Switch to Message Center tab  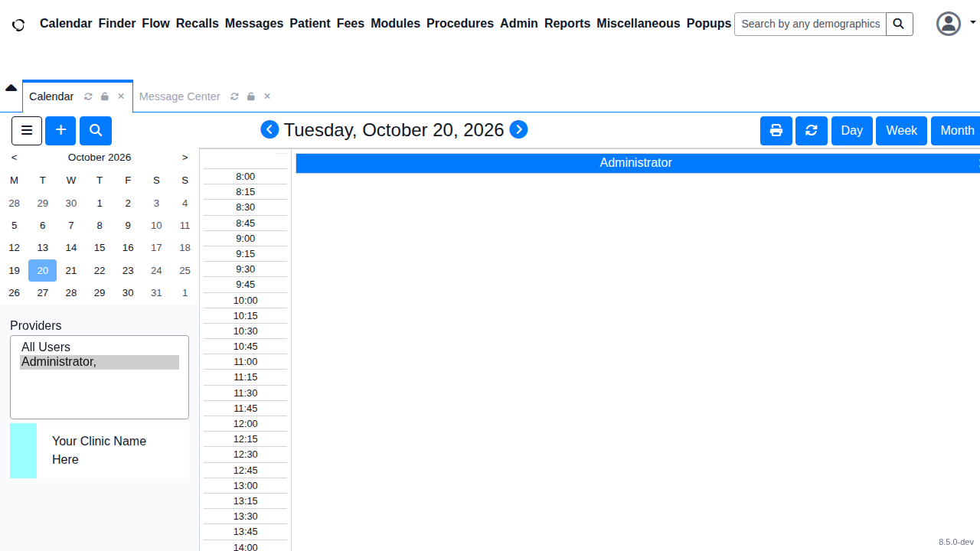[x=180, y=96]
